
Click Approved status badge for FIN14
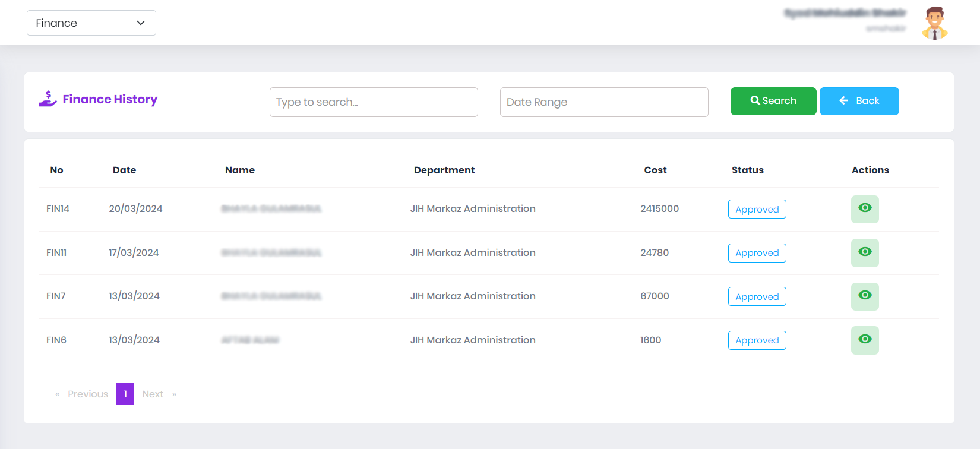tap(757, 209)
